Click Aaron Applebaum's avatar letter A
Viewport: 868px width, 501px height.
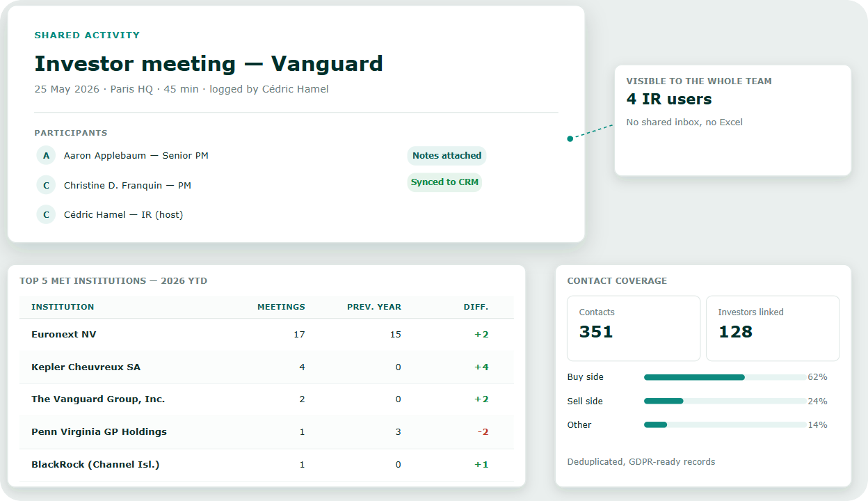[46, 155]
